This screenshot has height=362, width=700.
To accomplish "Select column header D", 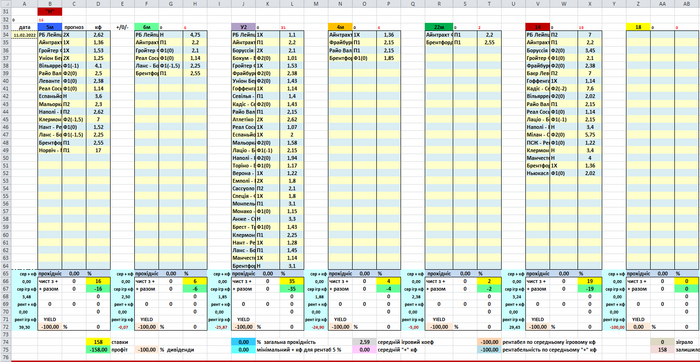I will pos(98,4).
